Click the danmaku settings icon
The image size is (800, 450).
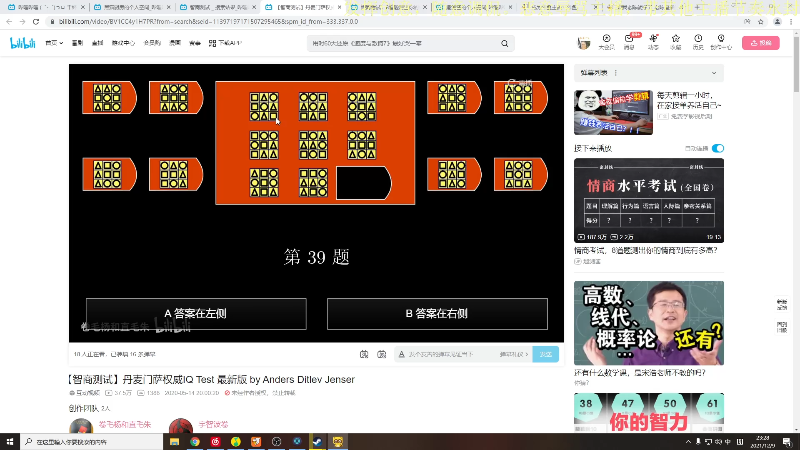tap(382, 354)
